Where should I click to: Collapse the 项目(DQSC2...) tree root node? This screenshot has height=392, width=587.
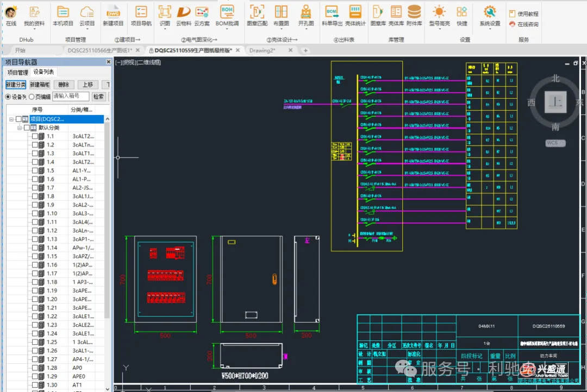coord(11,119)
